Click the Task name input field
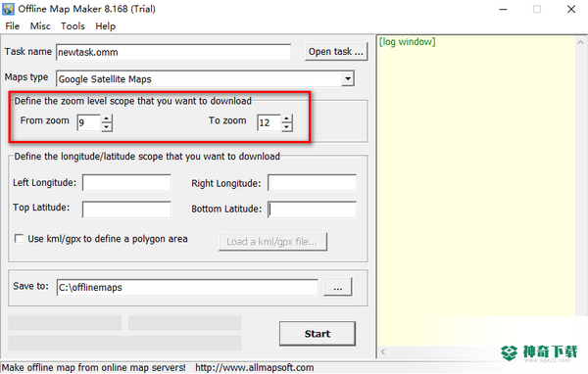Viewport: 588px width, 374px height. click(x=173, y=52)
